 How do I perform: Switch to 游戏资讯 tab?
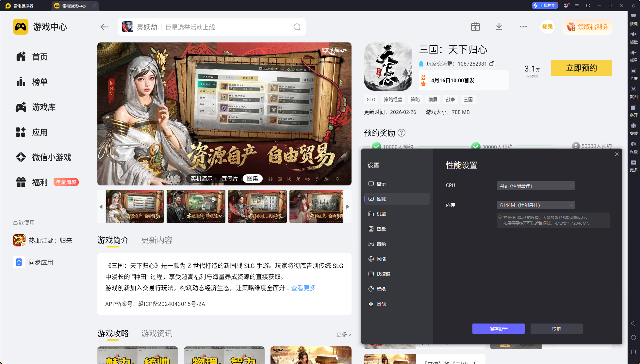156,333
